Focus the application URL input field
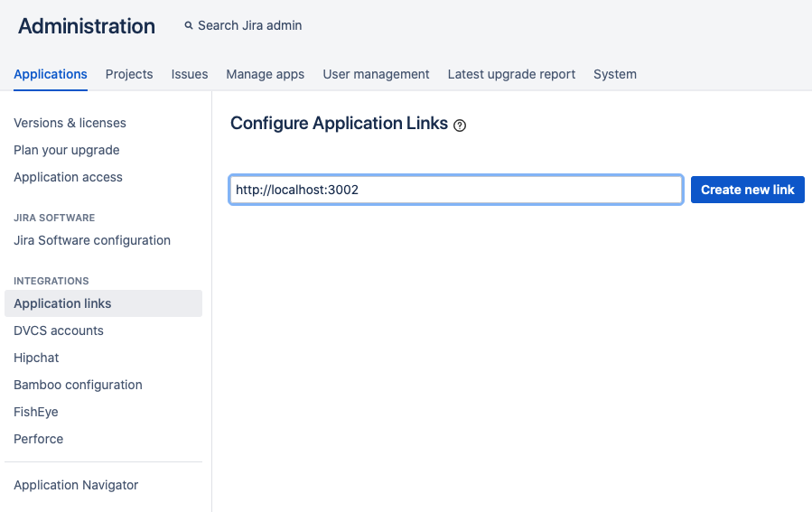The width and height of the screenshot is (812, 512). pyautogui.click(x=455, y=190)
